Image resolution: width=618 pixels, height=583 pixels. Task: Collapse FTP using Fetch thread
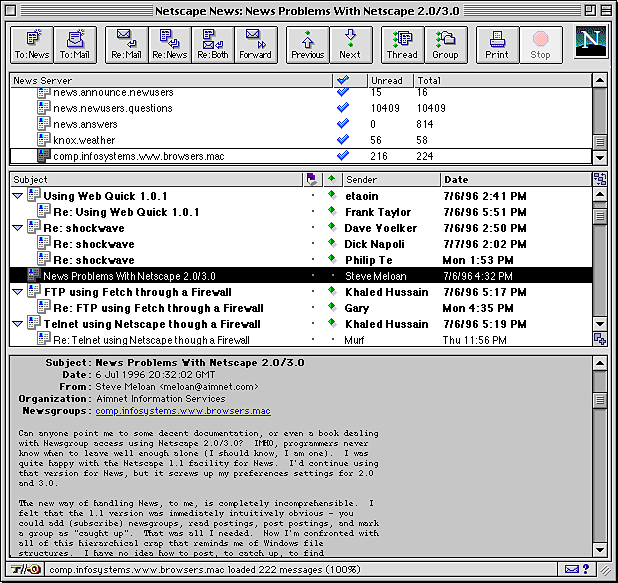click(17, 293)
